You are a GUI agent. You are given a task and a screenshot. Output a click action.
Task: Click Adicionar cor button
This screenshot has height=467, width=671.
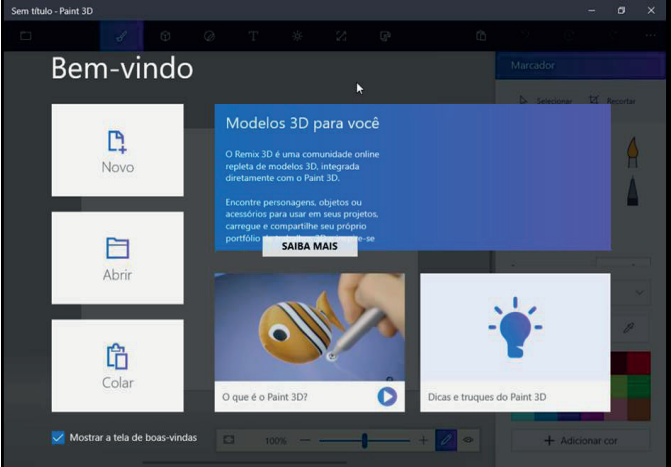(580, 441)
